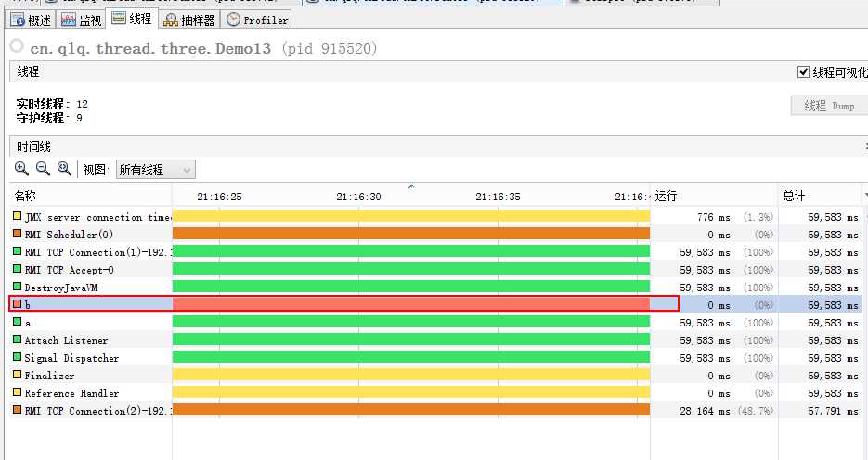Viewport: 868px width, 460px height.
Task: Click the orange timeline bar of RMI TCP Connection(2)
Action: [411, 410]
